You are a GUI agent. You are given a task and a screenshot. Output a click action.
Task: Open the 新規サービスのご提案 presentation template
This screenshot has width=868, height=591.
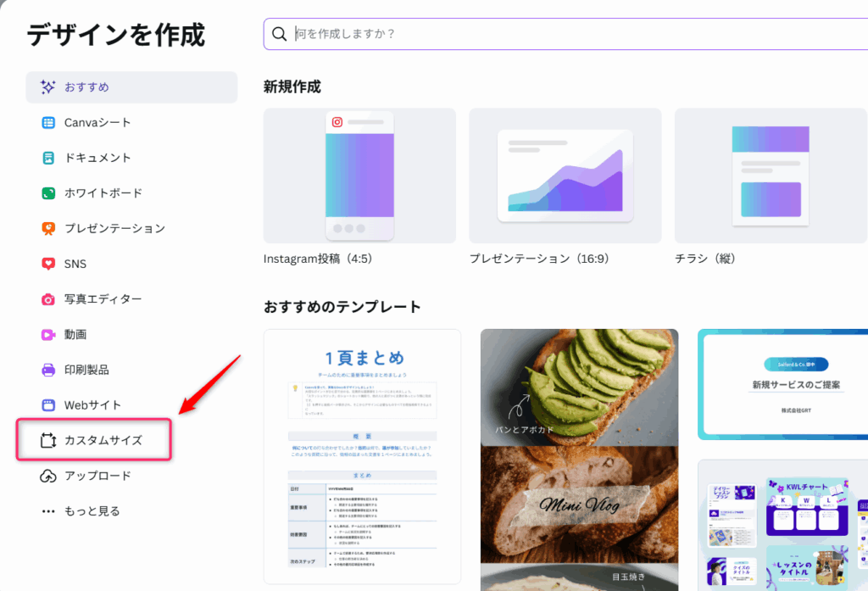pos(783,384)
